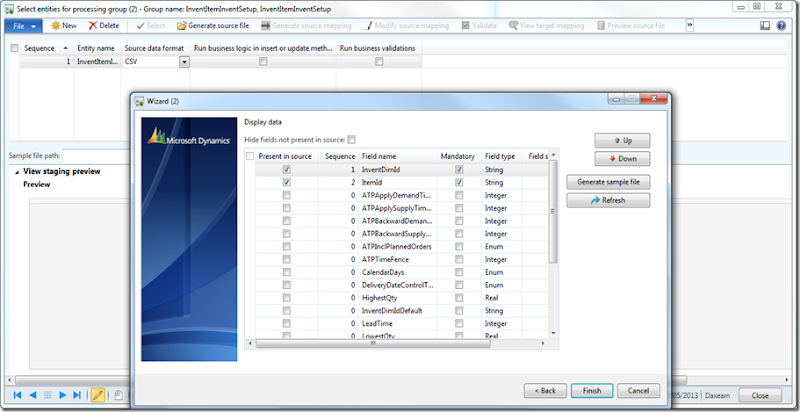Click the pencil edit mode icon
The image size is (800, 412).
coord(98,396)
